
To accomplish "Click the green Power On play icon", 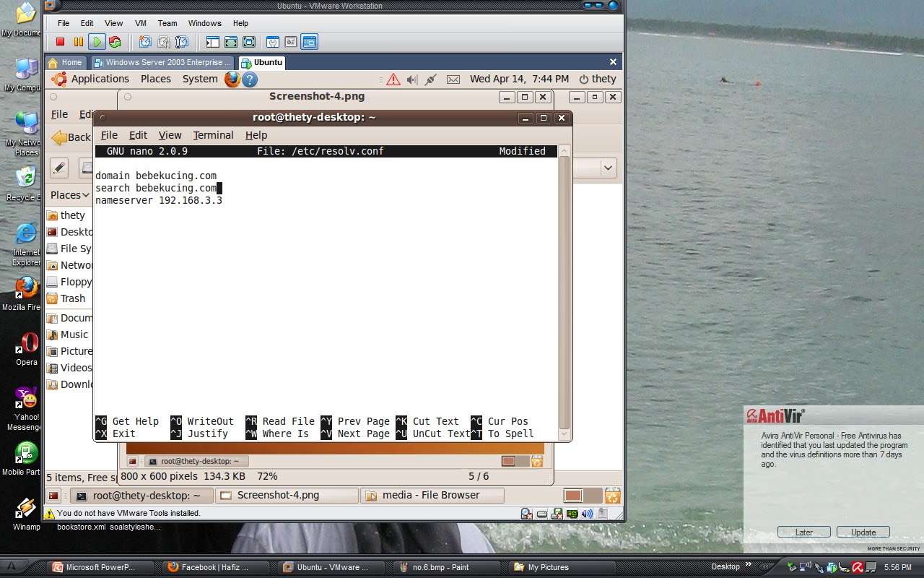I will [x=97, y=42].
